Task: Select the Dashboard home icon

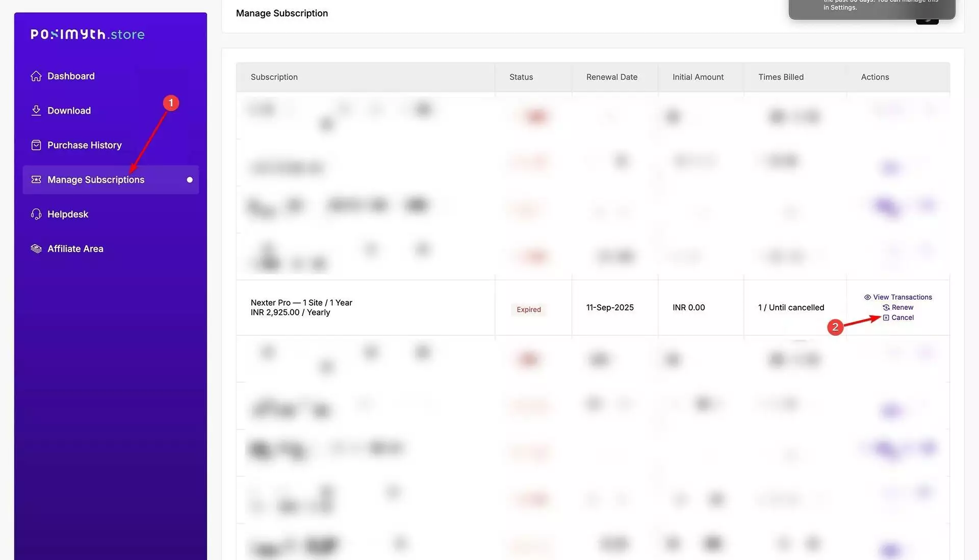Action: click(x=36, y=75)
